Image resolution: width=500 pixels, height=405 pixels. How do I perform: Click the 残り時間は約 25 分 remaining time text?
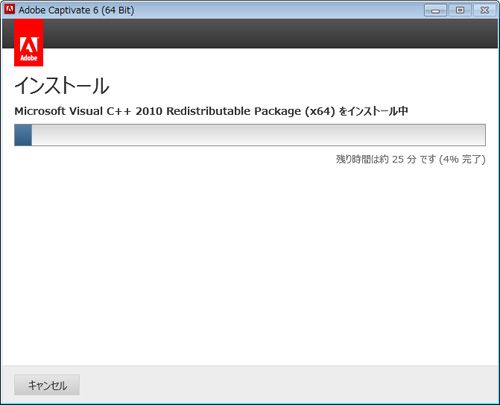click(x=376, y=159)
